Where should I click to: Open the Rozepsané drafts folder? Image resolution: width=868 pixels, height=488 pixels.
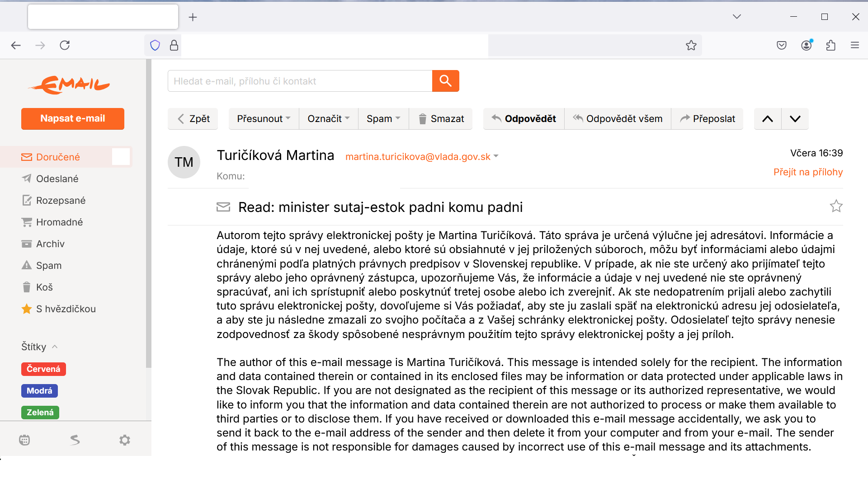coord(61,201)
